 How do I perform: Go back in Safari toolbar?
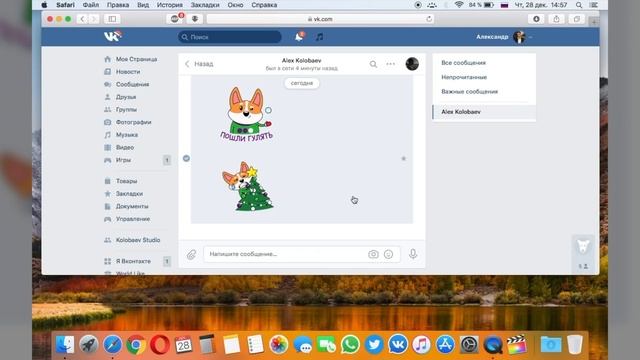82,19
